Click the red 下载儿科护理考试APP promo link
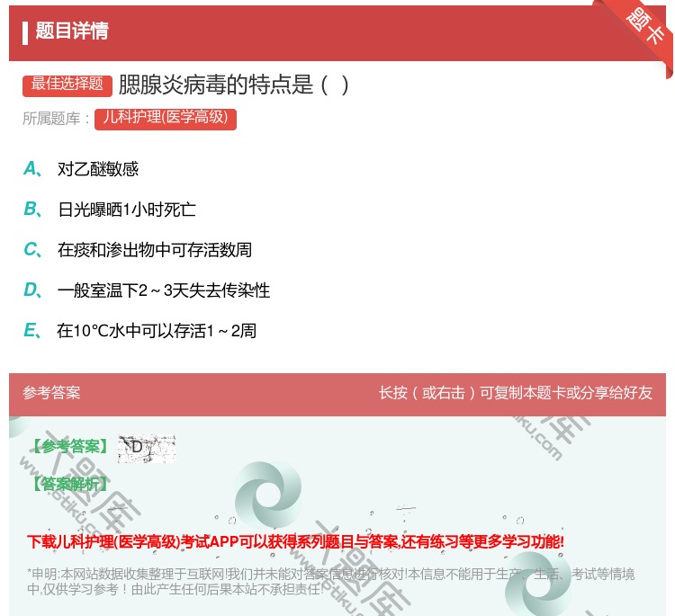 tap(295, 541)
